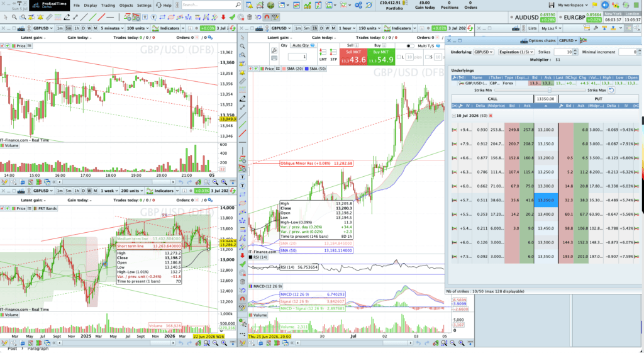The image size is (644, 353).
Task: Open the File menu
Action: (77, 5)
